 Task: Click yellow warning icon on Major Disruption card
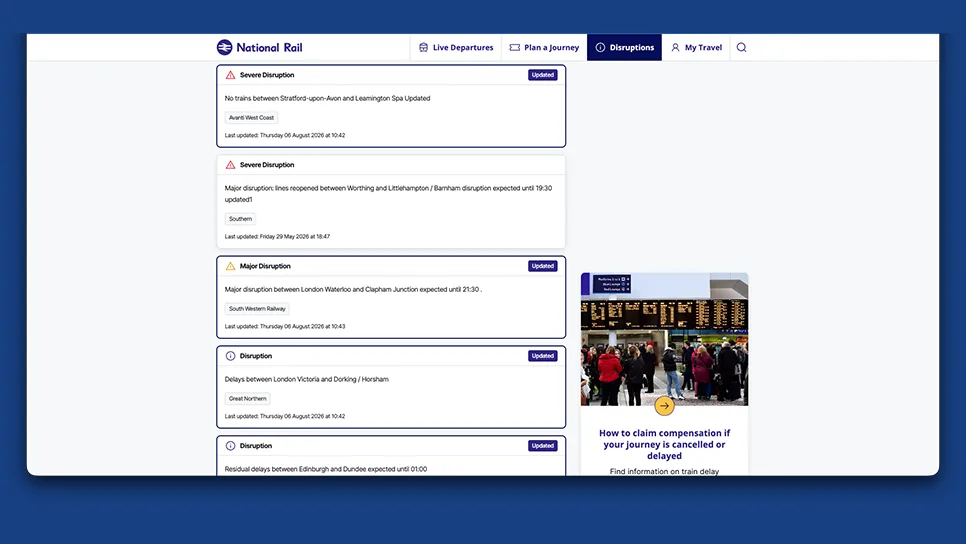coord(230,266)
